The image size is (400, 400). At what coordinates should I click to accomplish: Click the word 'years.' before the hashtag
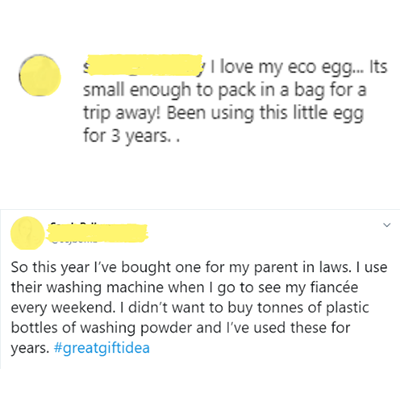[30, 349]
